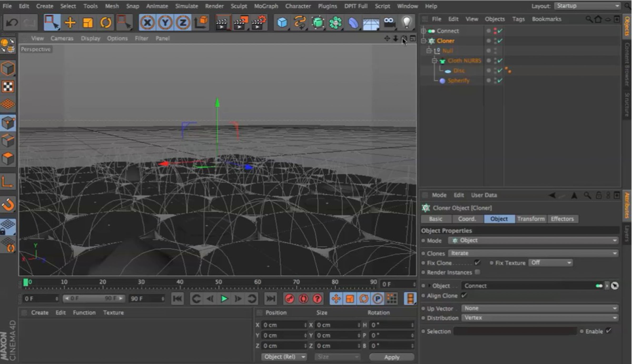Toggle Y axis lock
This screenshot has width=632, height=364.
(165, 23)
